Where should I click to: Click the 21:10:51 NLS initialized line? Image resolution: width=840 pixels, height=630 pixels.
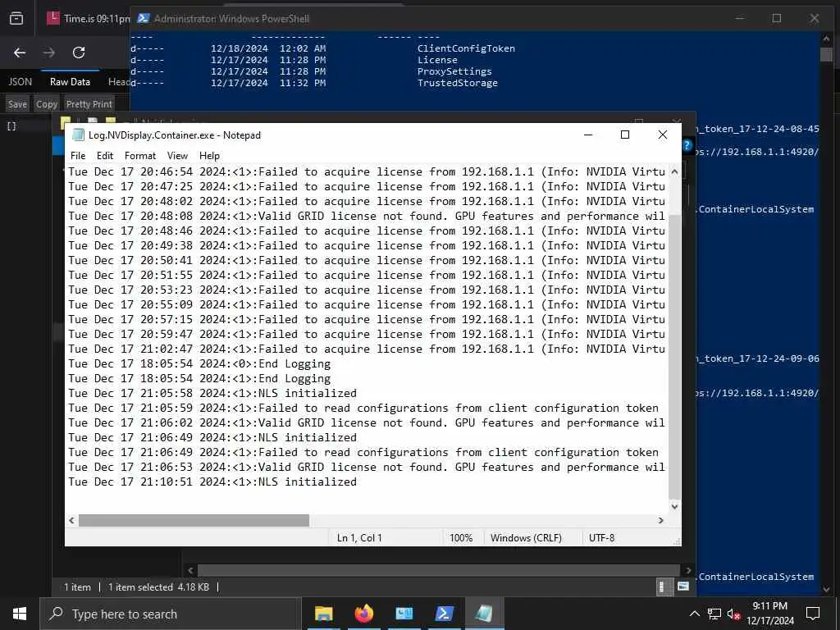point(212,482)
